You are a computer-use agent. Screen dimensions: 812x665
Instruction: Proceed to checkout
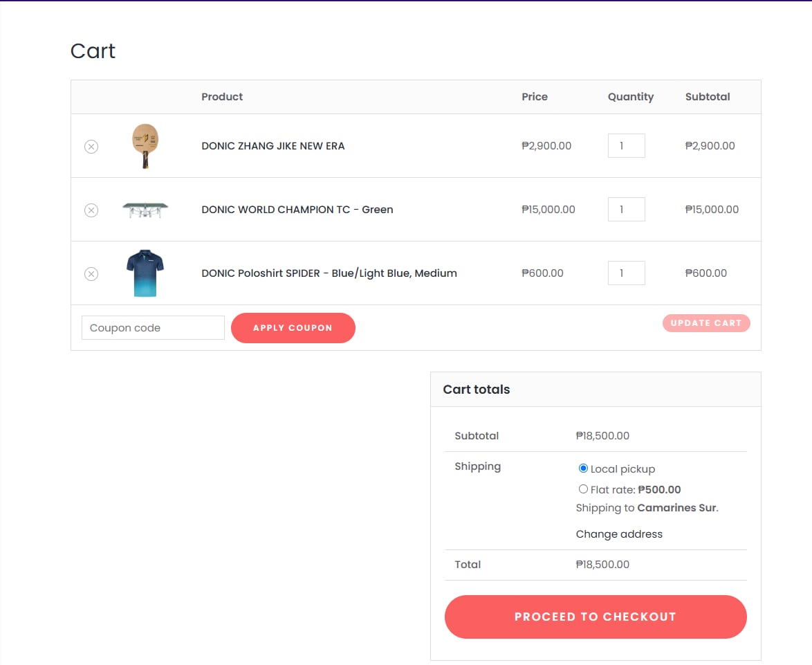pos(595,617)
